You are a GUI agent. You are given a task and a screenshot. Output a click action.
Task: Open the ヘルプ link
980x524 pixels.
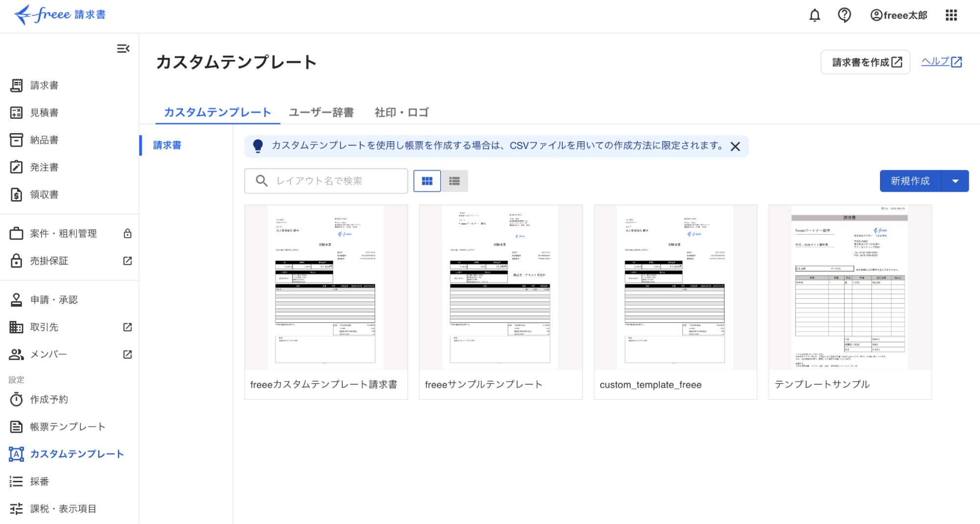pos(941,62)
